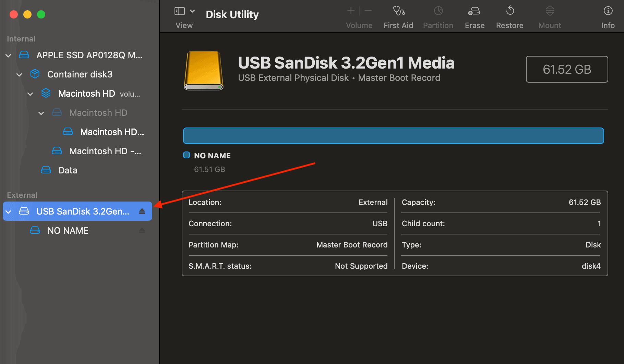Collapse the USB SanDisk disclosure arrow
The width and height of the screenshot is (624, 364).
click(9, 212)
